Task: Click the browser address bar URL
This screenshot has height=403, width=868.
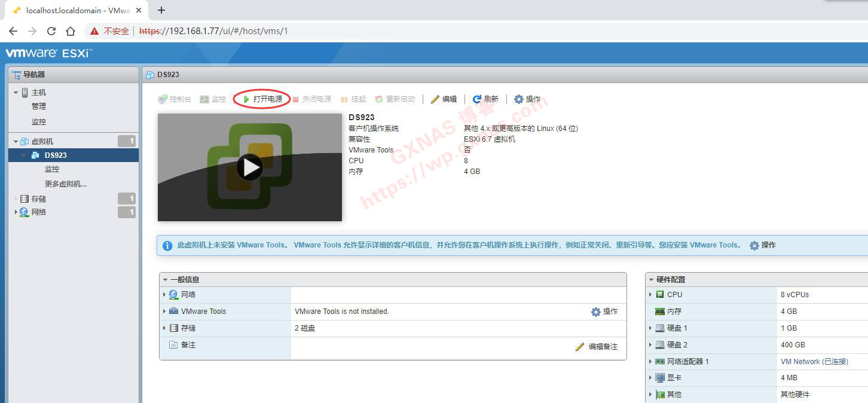Action: [x=213, y=31]
